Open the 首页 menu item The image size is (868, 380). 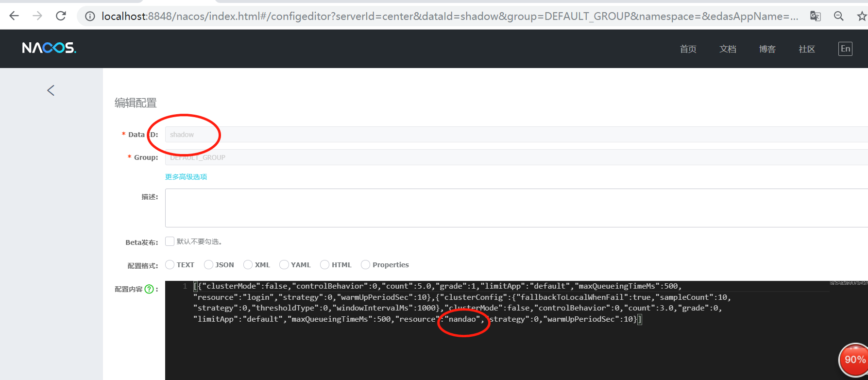tap(688, 49)
